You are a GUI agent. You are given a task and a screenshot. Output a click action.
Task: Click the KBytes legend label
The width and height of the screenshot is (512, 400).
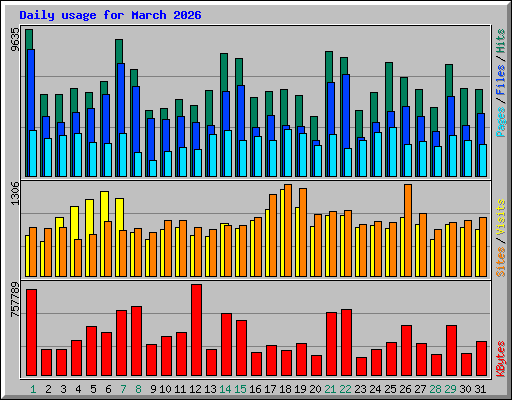(x=500, y=359)
